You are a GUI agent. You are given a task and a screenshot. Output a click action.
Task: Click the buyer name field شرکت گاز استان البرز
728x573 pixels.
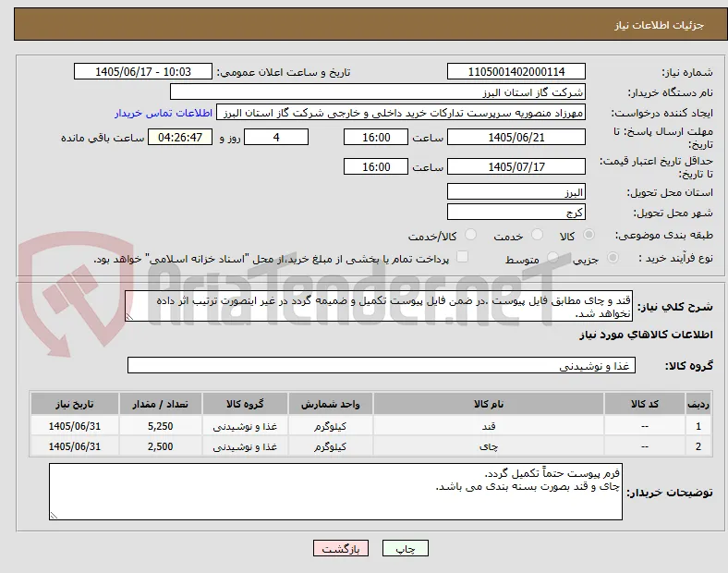pyautogui.click(x=378, y=91)
